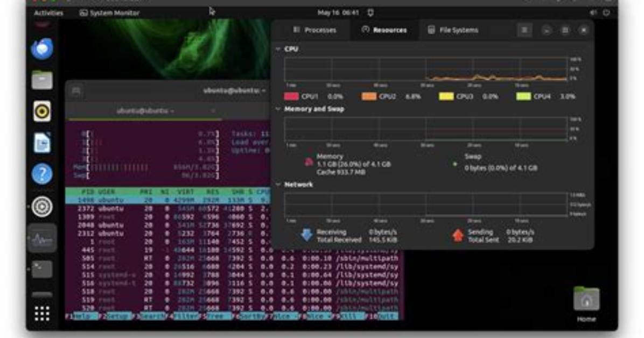Image resolution: width=644 pixels, height=338 pixels.
Task: Click the System Monitor dock icon
Action: (x=42, y=238)
